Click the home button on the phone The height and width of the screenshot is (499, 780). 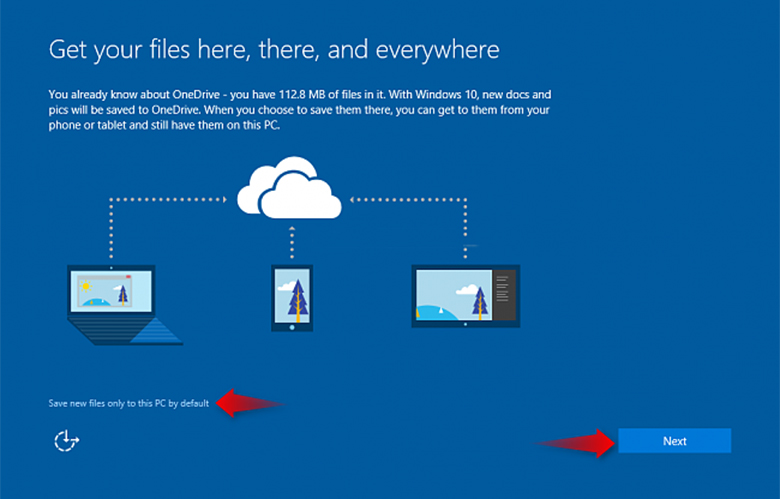coord(292,325)
